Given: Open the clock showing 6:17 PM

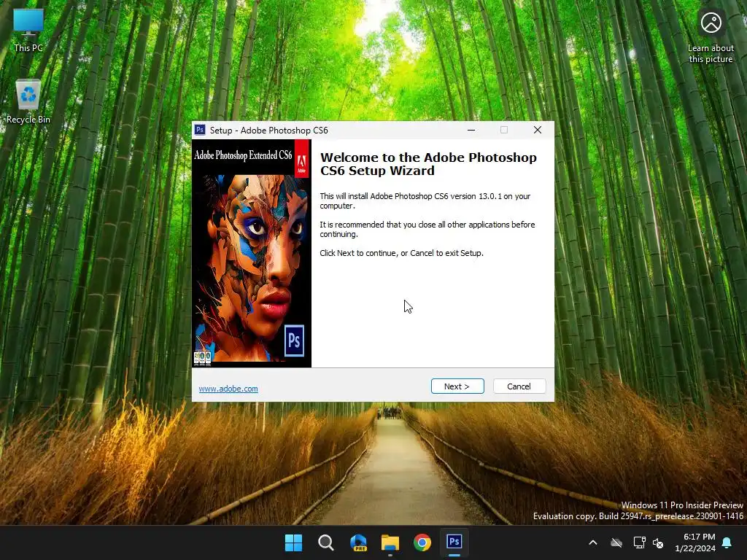Looking at the screenshot, I should pyautogui.click(x=695, y=542).
